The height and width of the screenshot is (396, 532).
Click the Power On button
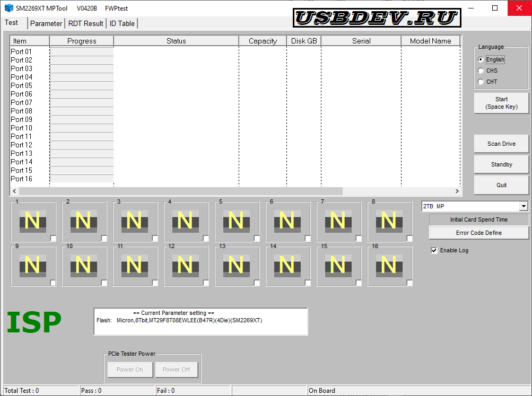130,369
